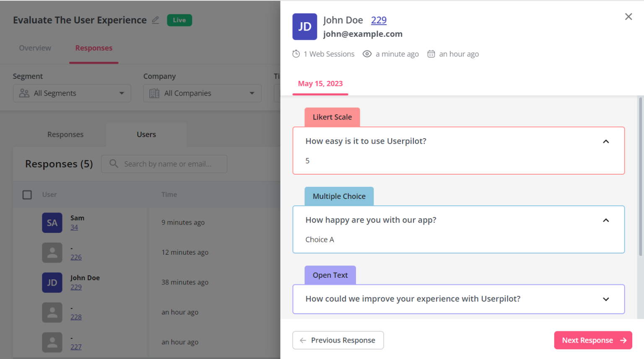Click the pencil icon beside the survey title
The width and height of the screenshot is (644, 359).
click(x=156, y=20)
